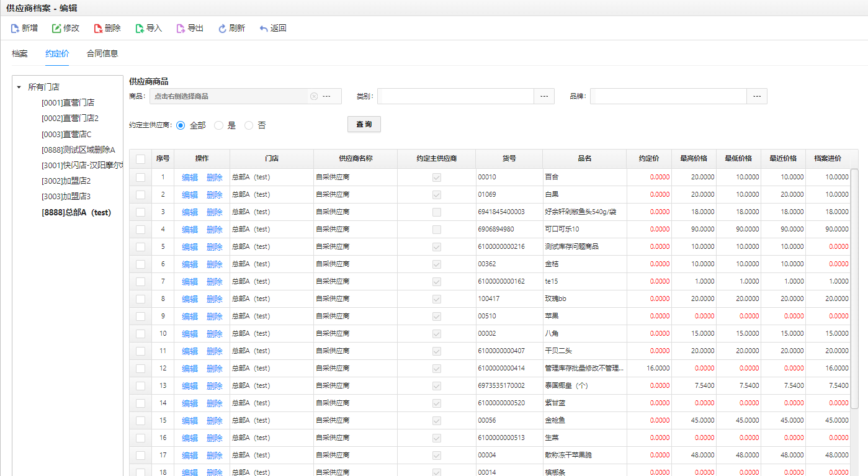Viewport: 868px width, 476px height.
Task: Click 编辑 link for row 3
Action: [x=190, y=212]
